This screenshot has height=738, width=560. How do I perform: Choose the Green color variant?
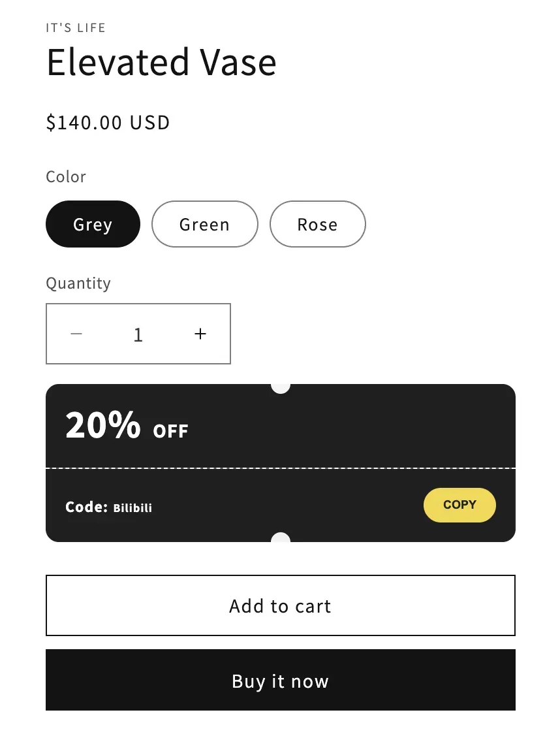click(x=204, y=224)
